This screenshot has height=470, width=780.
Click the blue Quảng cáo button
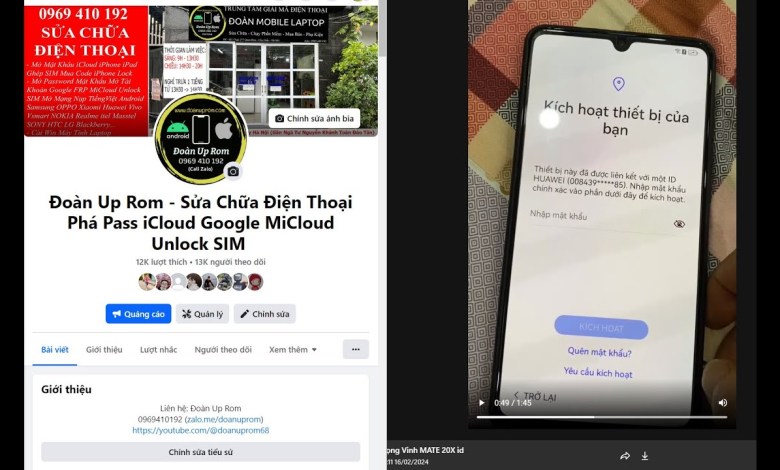pos(138,314)
